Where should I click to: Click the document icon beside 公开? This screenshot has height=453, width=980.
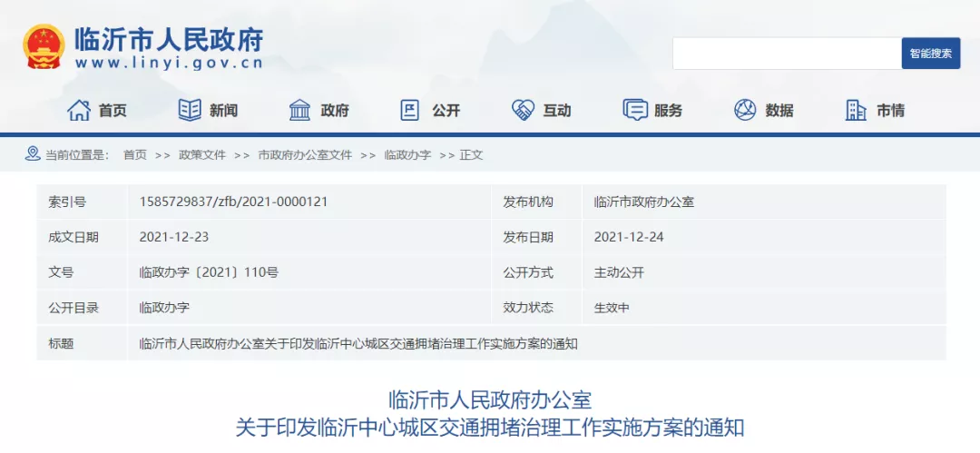[x=409, y=110]
